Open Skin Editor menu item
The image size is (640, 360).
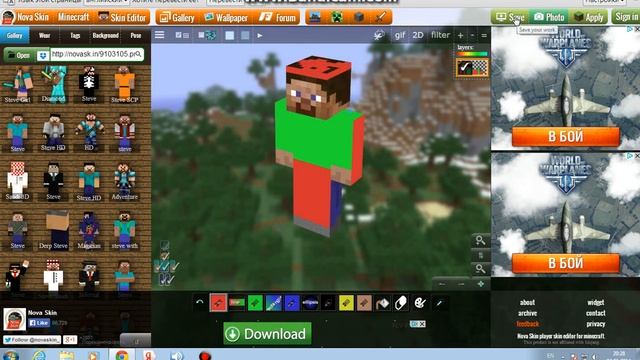tap(122, 18)
